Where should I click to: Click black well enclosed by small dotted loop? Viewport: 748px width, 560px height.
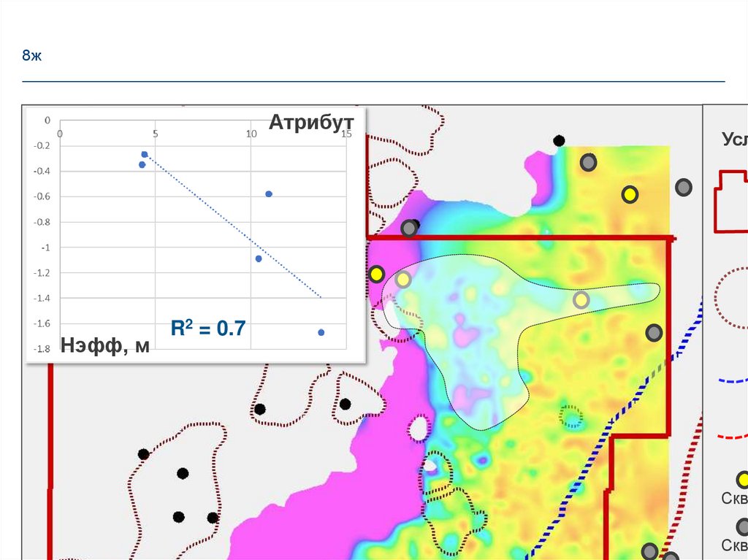point(346,404)
